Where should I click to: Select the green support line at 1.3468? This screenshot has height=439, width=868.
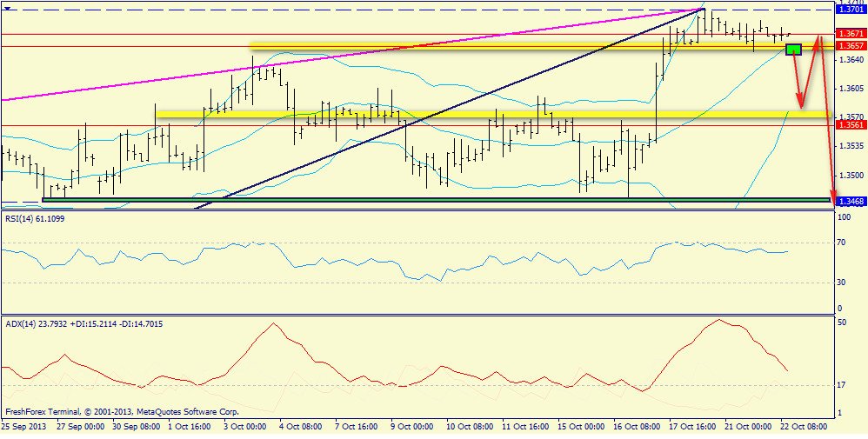(437, 199)
